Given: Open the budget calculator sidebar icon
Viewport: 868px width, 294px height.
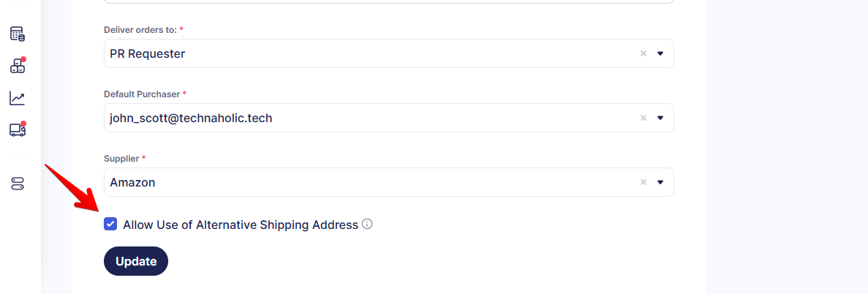Looking at the screenshot, I should (18, 34).
